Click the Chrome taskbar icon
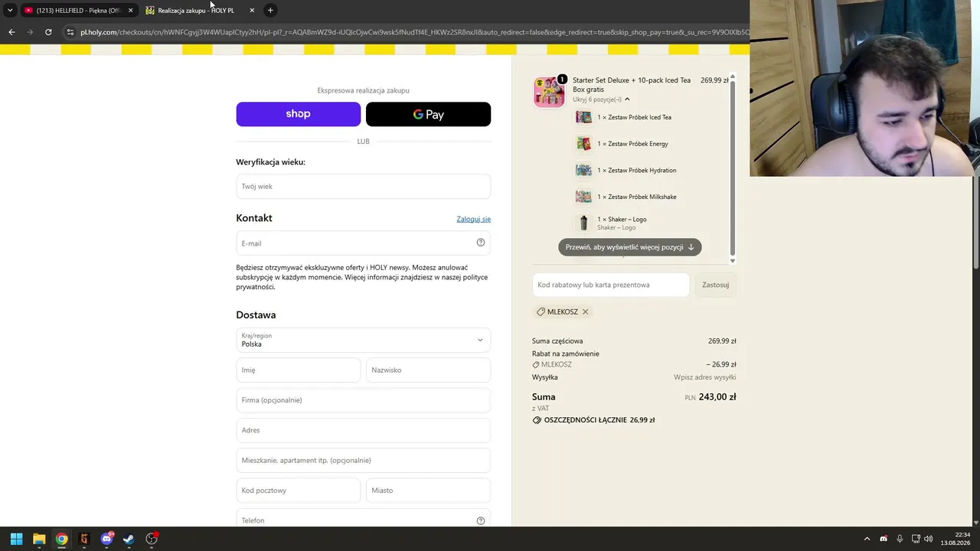This screenshot has width=980, height=551. point(61,539)
